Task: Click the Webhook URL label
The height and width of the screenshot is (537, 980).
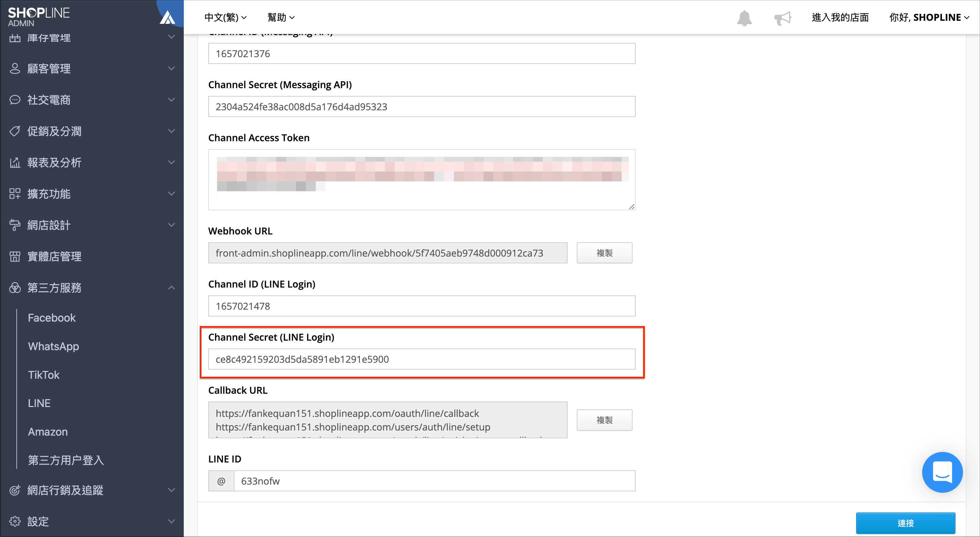Action: 240,231
